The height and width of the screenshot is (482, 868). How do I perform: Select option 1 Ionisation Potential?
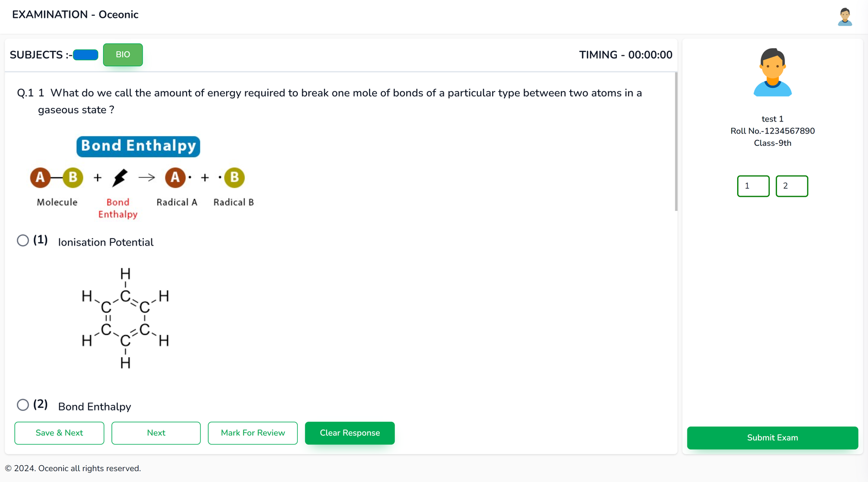(x=23, y=240)
